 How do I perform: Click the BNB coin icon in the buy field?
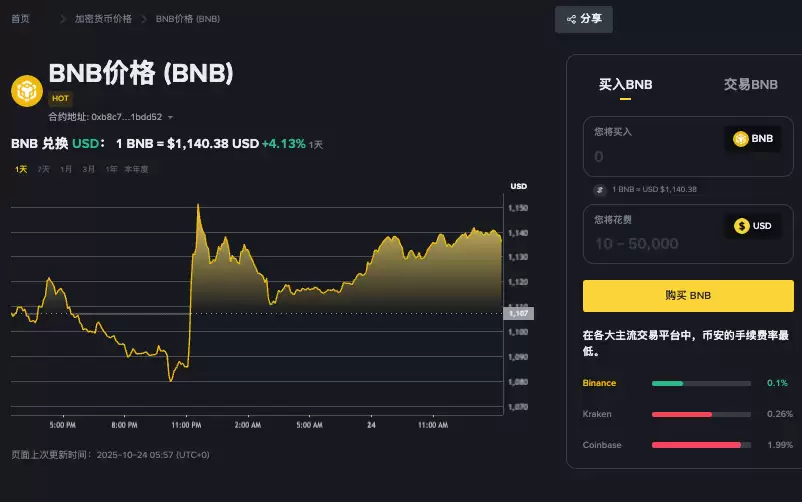[741, 139]
